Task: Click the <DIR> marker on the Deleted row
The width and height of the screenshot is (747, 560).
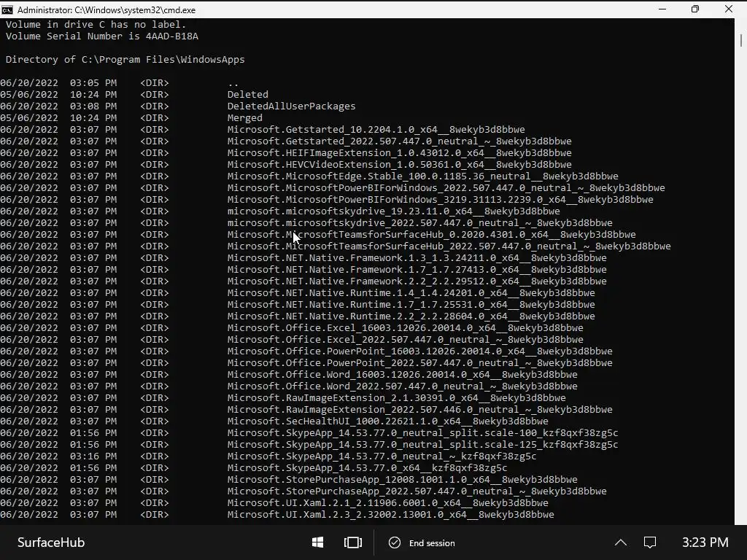Action: click(155, 94)
